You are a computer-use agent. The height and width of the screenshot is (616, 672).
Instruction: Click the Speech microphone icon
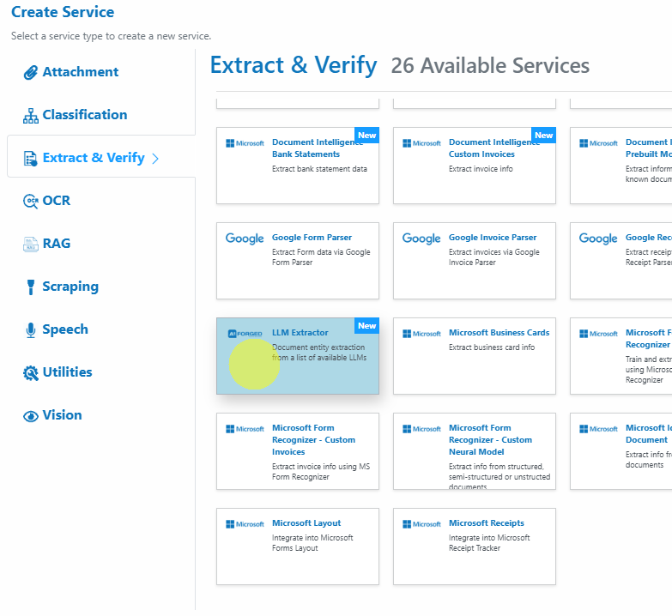(30, 329)
